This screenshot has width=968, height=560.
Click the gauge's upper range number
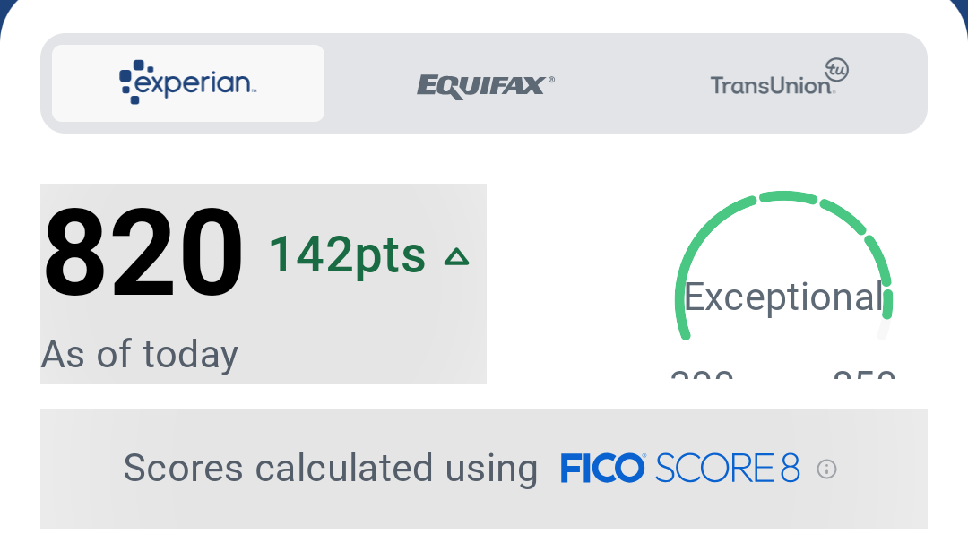[x=864, y=375]
